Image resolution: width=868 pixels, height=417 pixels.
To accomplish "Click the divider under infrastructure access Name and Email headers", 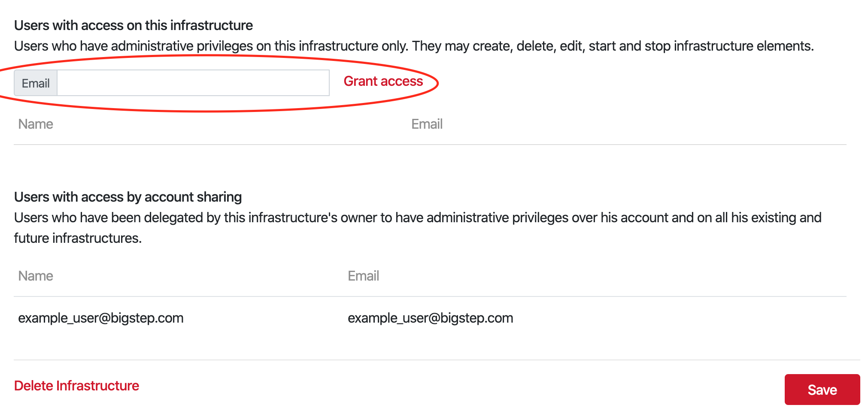I will 430,145.
